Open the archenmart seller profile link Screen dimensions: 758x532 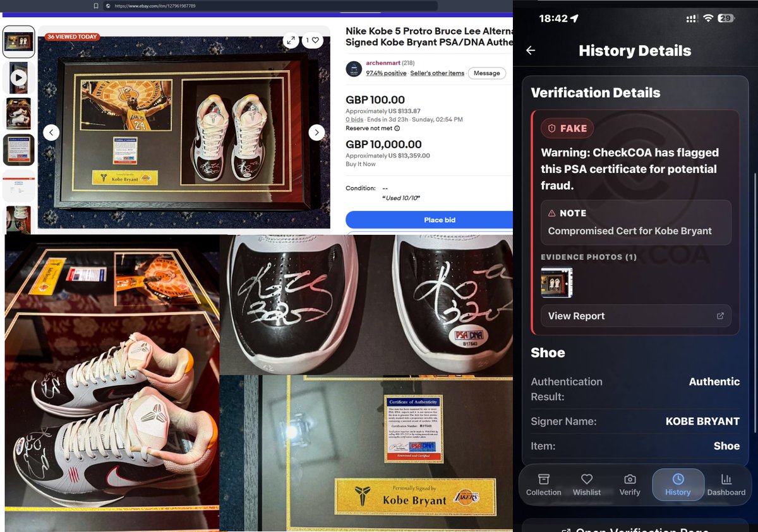pyautogui.click(x=383, y=63)
